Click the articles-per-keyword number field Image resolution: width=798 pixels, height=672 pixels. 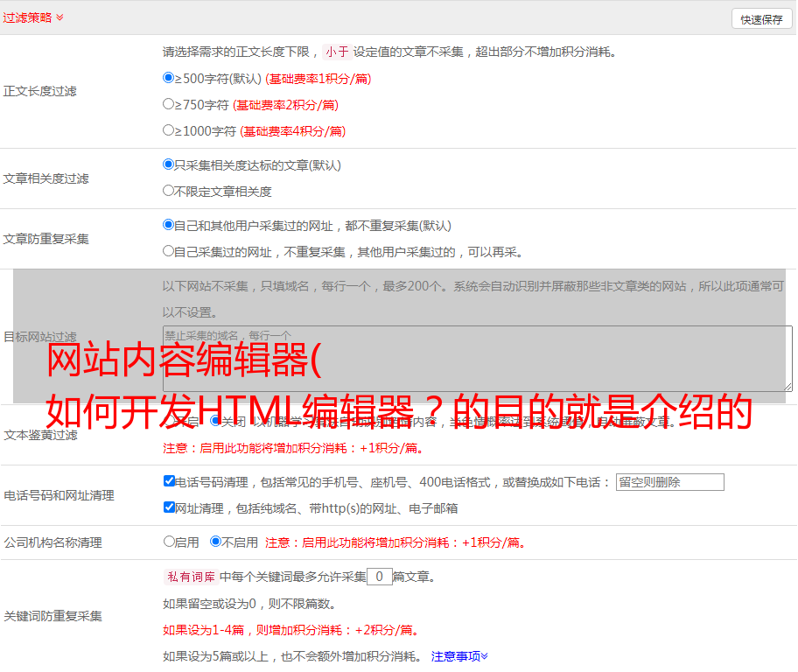click(379, 577)
